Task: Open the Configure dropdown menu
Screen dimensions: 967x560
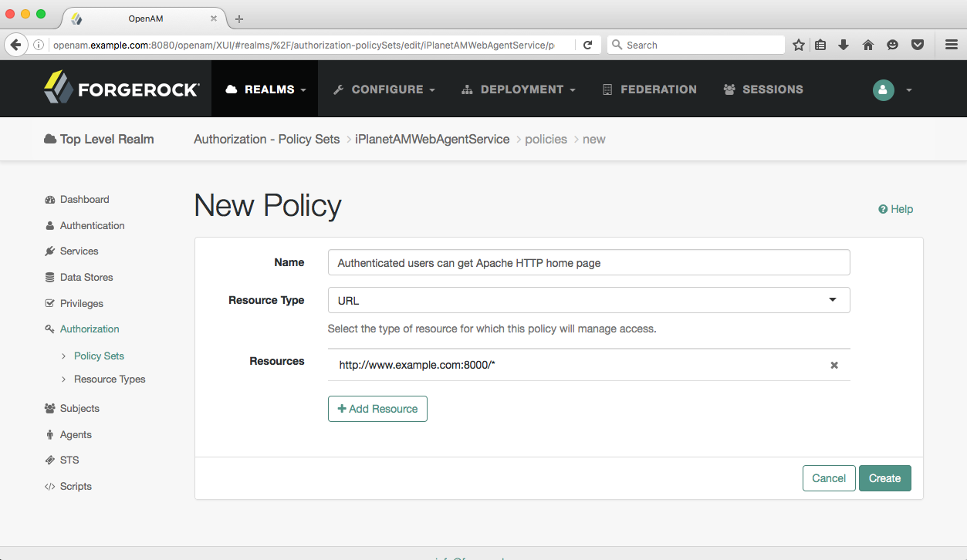Action: coord(384,89)
